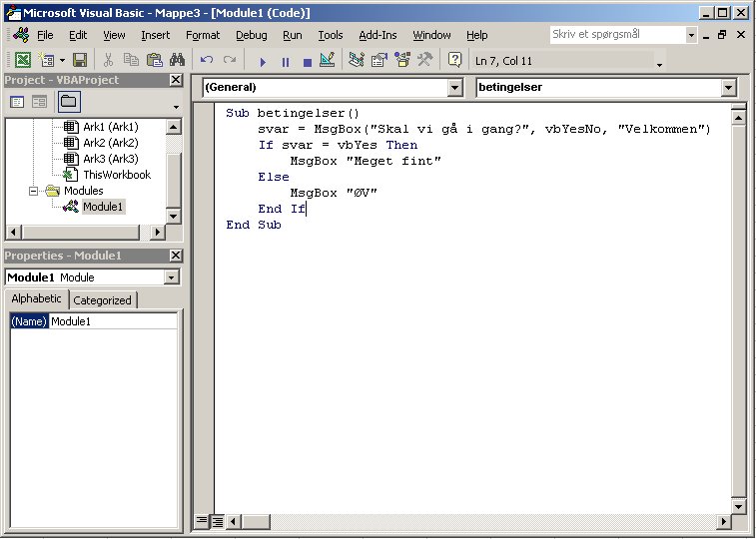Open the Run menu
Screen dimensions: 756x539
point(293,35)
